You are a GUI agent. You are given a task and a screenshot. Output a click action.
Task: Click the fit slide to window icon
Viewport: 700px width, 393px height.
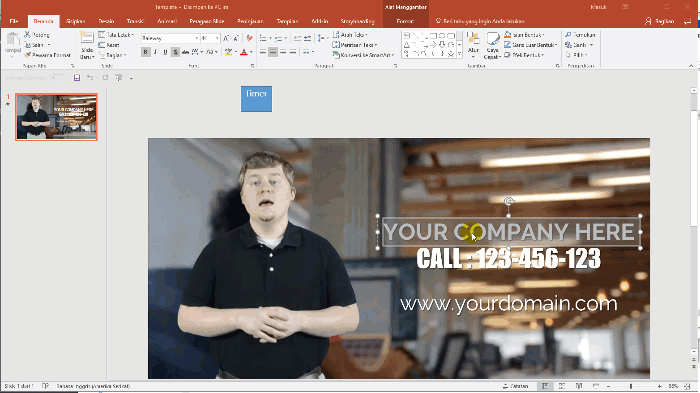coord(688,386)
